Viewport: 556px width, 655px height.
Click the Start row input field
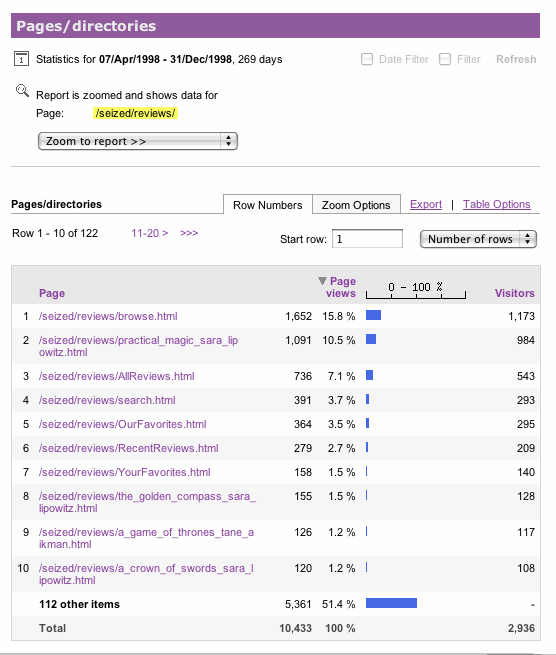click(x=367, y=239)
